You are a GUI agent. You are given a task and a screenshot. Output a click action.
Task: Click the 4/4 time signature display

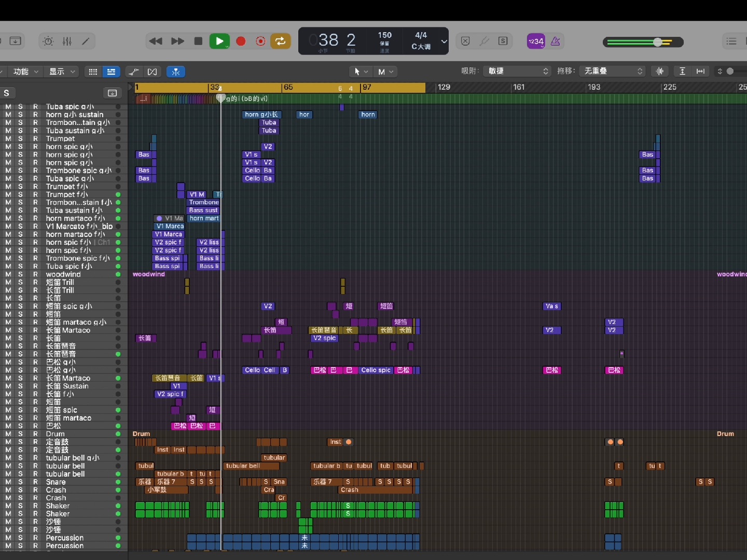(421, 35)
